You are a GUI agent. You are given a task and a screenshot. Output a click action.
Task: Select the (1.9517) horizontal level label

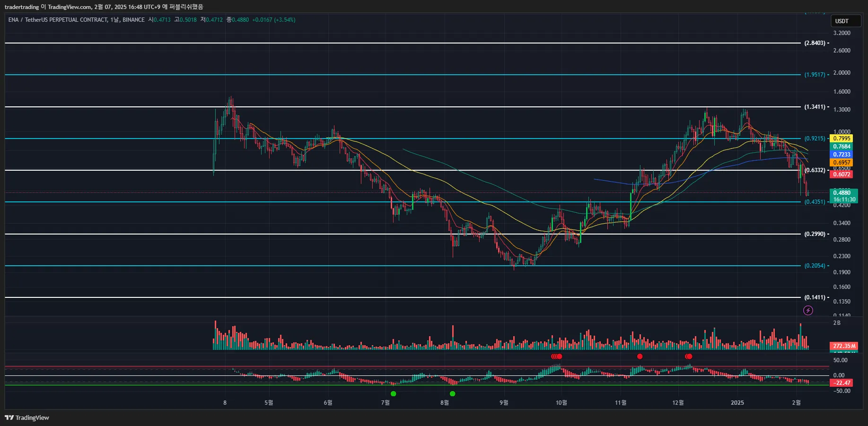tap(815, 75)
